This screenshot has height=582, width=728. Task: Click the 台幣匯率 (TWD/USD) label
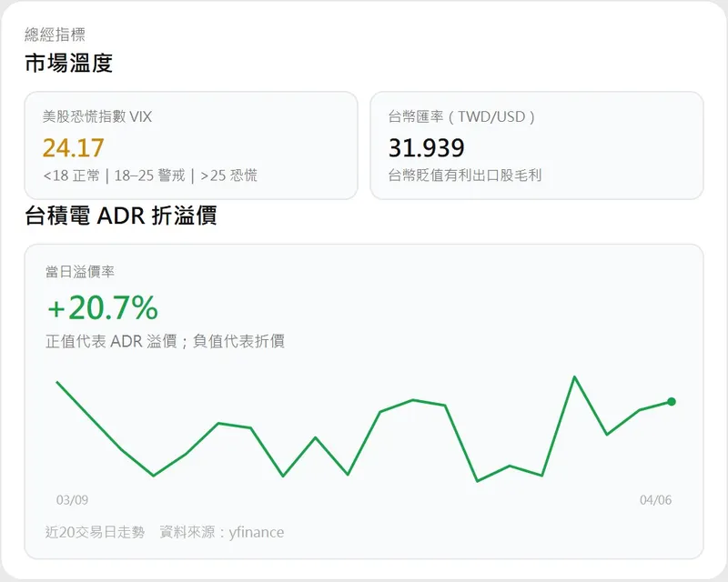[x=461, y=116]
